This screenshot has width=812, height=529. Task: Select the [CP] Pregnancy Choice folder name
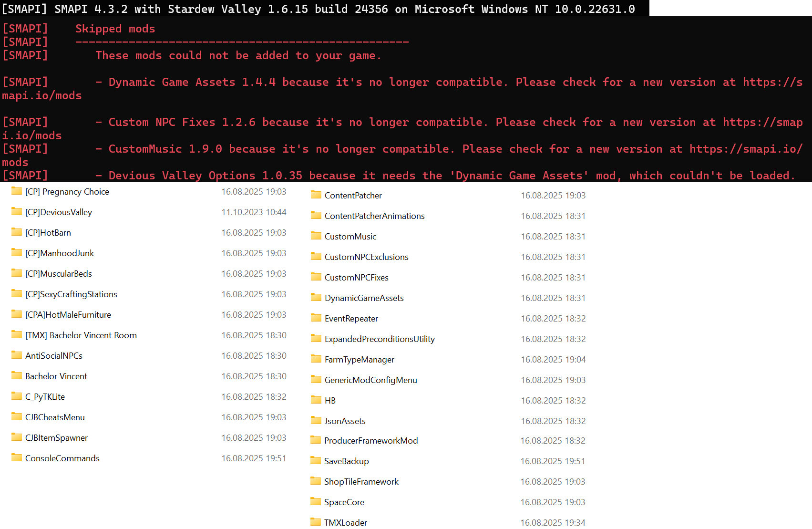67,192
